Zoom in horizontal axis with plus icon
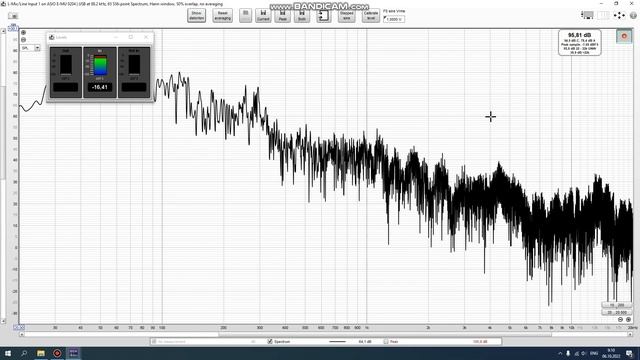 tap(629, 320)
